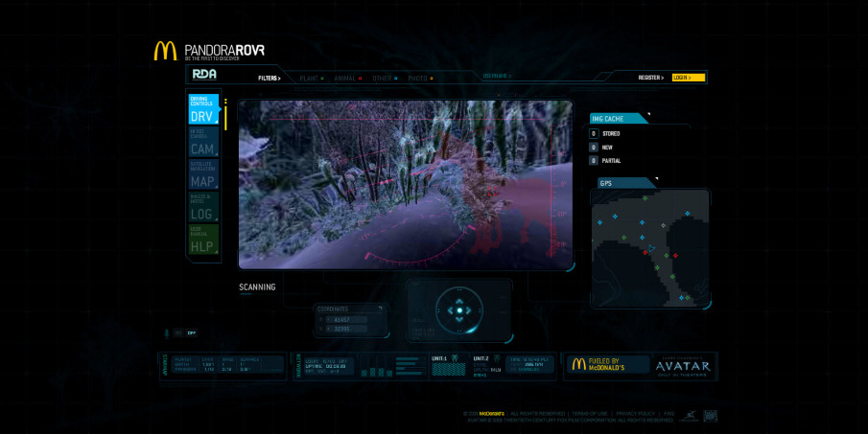Screen dimensions: 868x434
Task: Click the red target reticle in the viewport
Action: pos(492,192)
